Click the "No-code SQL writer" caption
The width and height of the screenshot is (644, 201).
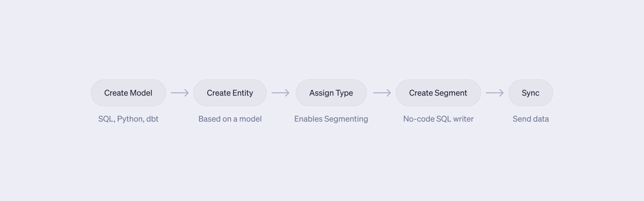point(438,119)
